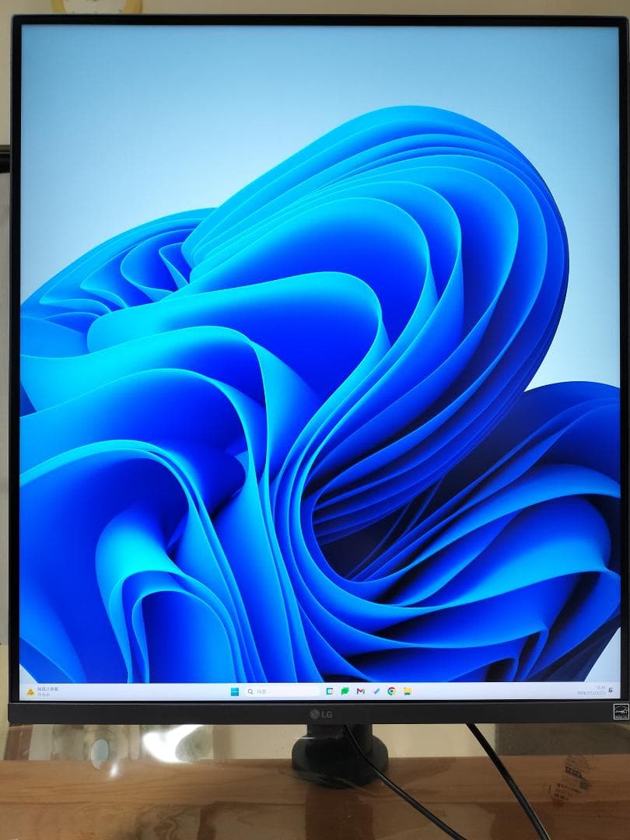Click the yellow warning widgets icon

30,691
